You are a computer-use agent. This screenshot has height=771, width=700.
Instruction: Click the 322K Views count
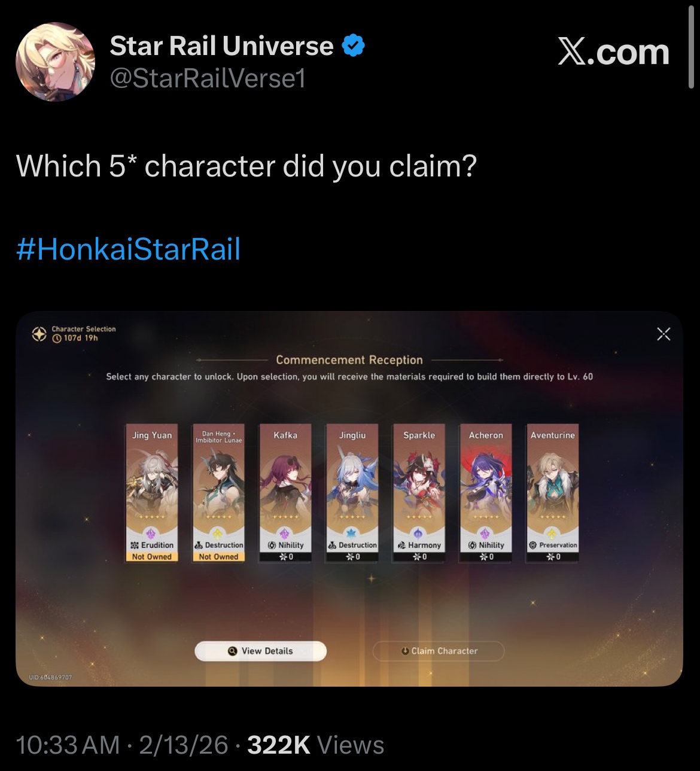pos(315,745)
